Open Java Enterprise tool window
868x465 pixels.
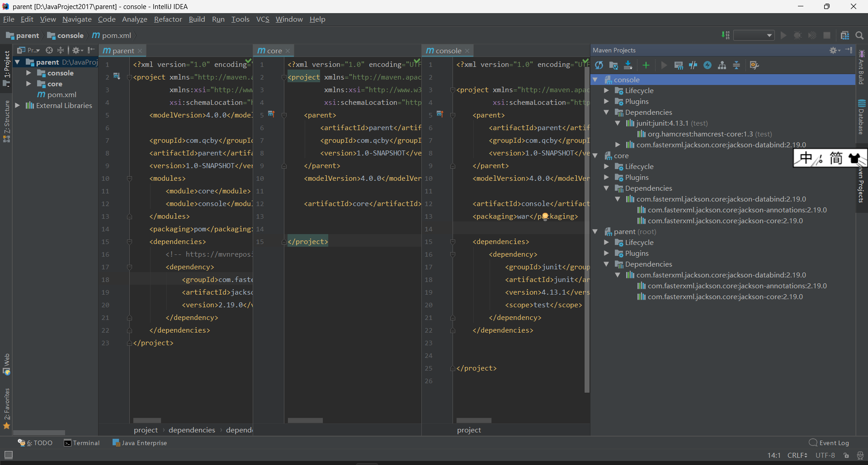coord(140,443)
